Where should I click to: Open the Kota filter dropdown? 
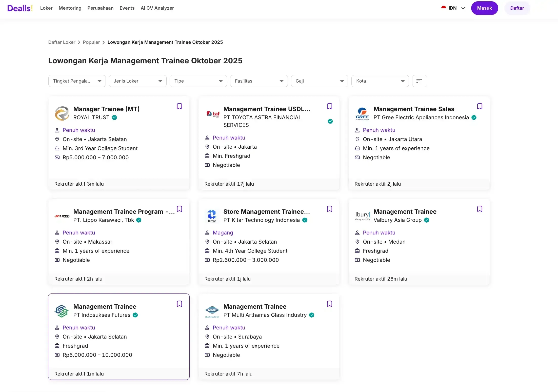380,81
